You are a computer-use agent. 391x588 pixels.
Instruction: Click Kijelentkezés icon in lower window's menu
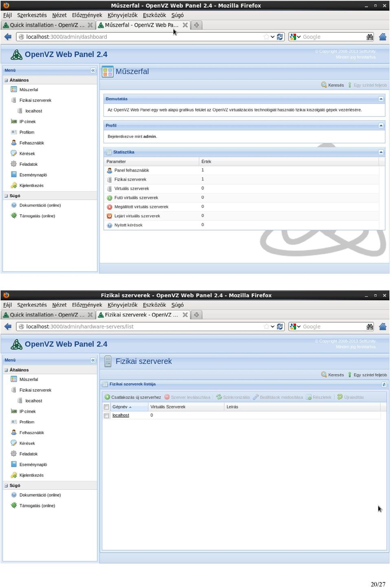click(14, 475)
